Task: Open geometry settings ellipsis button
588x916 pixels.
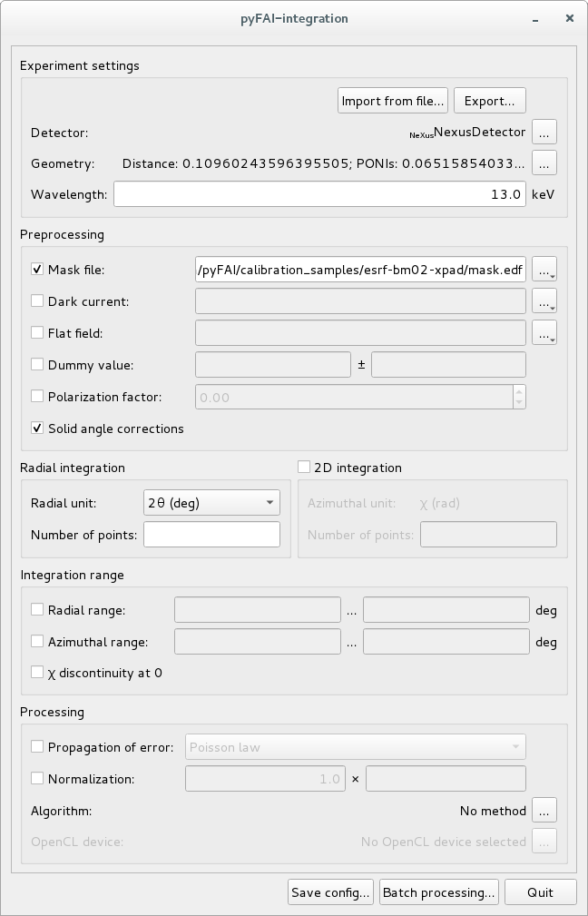Action: (544, 163)
